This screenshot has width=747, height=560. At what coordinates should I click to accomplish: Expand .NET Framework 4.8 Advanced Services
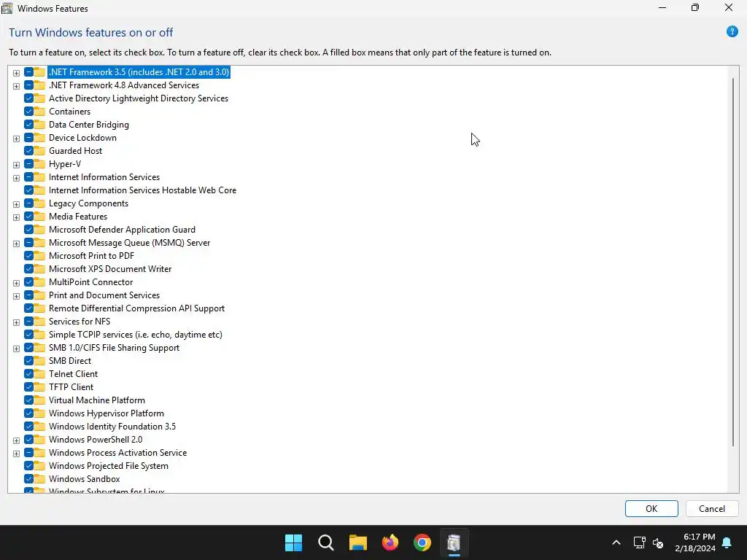click(x=16, y=86)
